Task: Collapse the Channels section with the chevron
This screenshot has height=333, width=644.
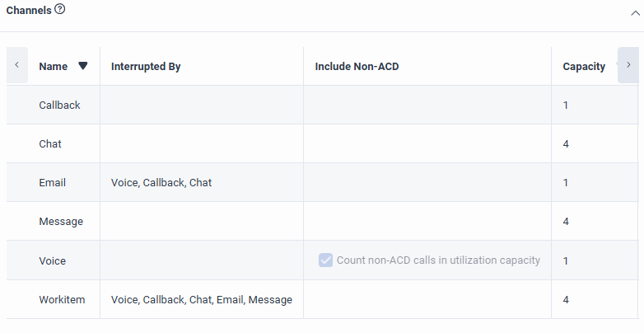Action: 628,11
